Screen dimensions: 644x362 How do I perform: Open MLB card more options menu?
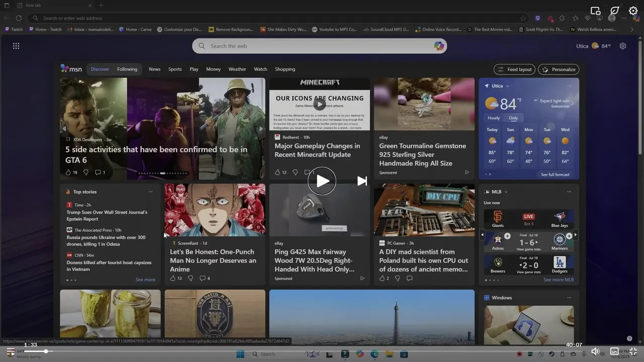(569, 192)
